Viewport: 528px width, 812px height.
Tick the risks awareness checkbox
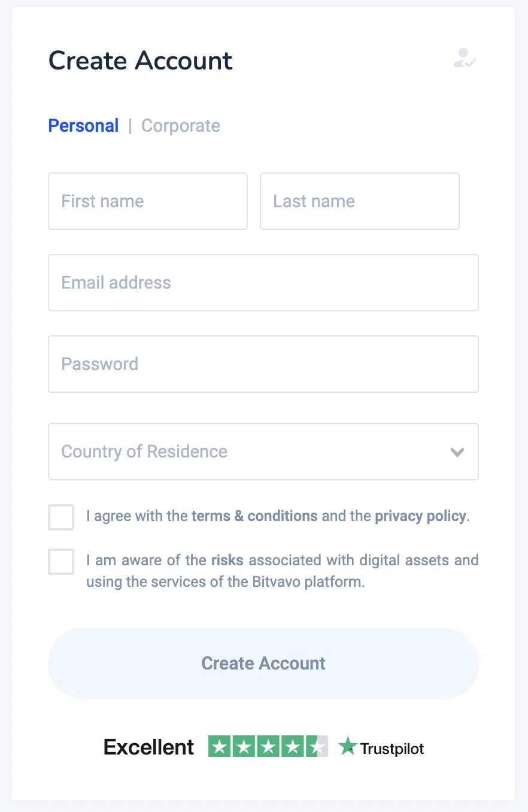point(61,562)
